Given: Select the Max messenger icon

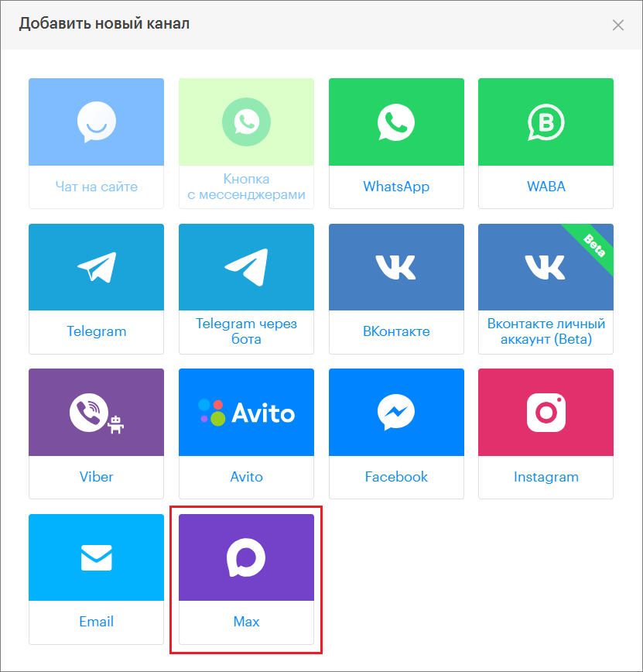Looking at the screenshot, I should click(246, 557).
